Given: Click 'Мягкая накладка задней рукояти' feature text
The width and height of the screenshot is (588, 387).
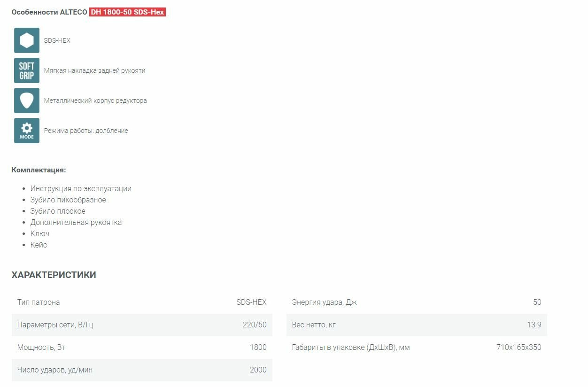Looking at the screenshot, I should pyautogui.click(x=94, y=70).
